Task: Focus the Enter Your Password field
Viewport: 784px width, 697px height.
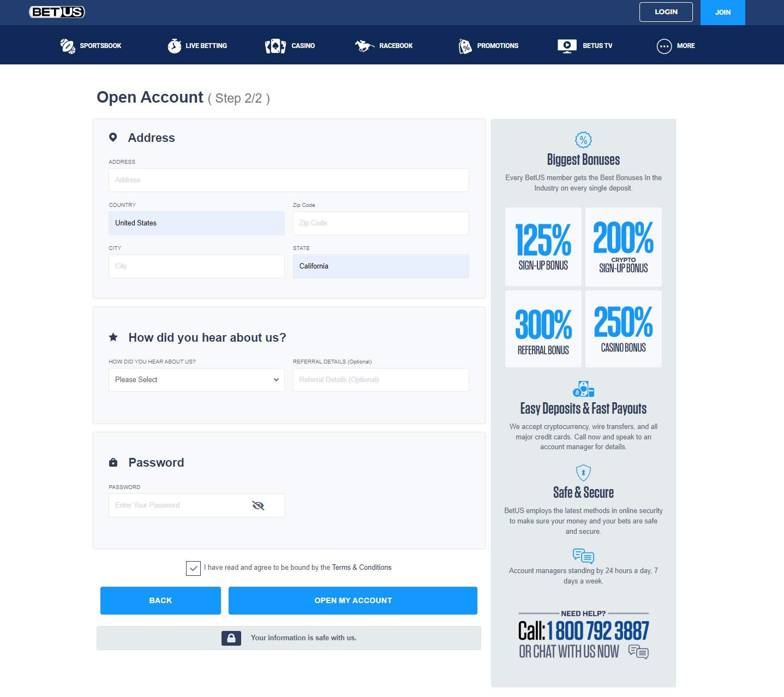Action: (x=196, y=505)
